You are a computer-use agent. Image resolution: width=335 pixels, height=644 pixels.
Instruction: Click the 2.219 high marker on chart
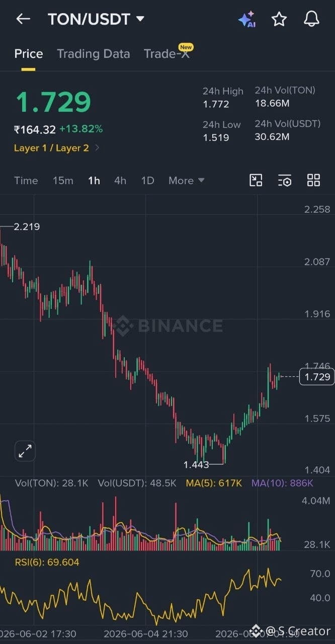point(27,227)
